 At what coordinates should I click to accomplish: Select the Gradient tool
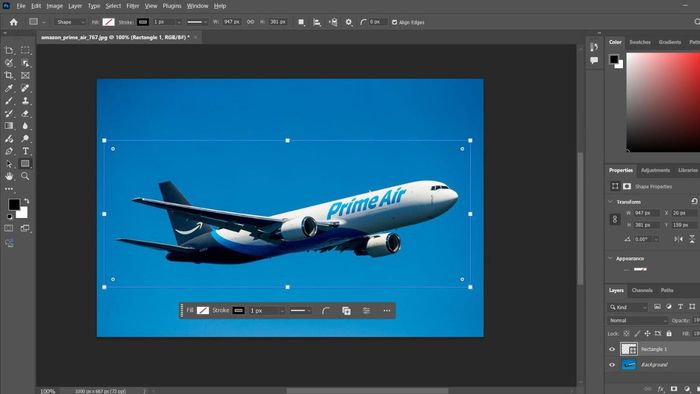tap(9, 126)
